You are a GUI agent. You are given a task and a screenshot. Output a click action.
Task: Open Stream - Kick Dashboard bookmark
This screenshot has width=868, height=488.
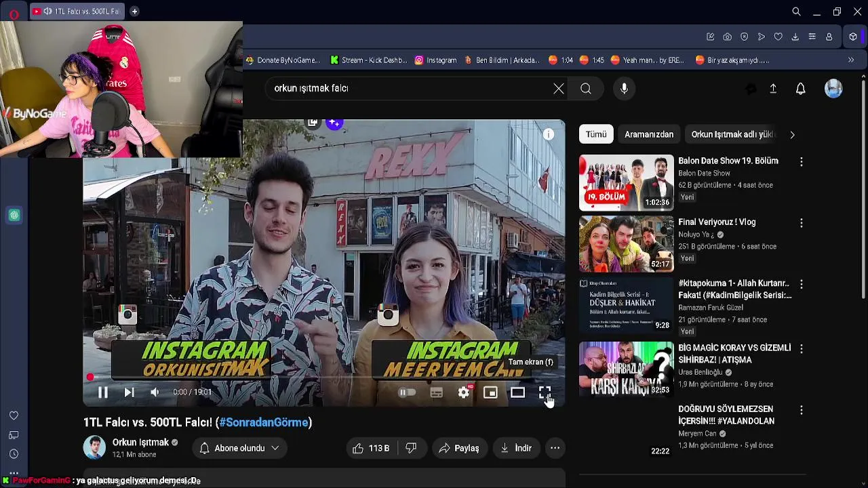click(x=369, y=60)
